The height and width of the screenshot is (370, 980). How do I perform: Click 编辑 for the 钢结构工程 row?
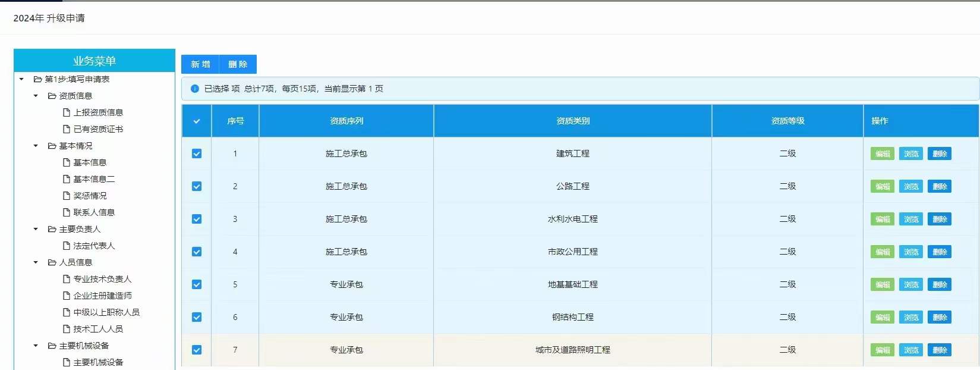pyautogui.click(x=883, y=317)
